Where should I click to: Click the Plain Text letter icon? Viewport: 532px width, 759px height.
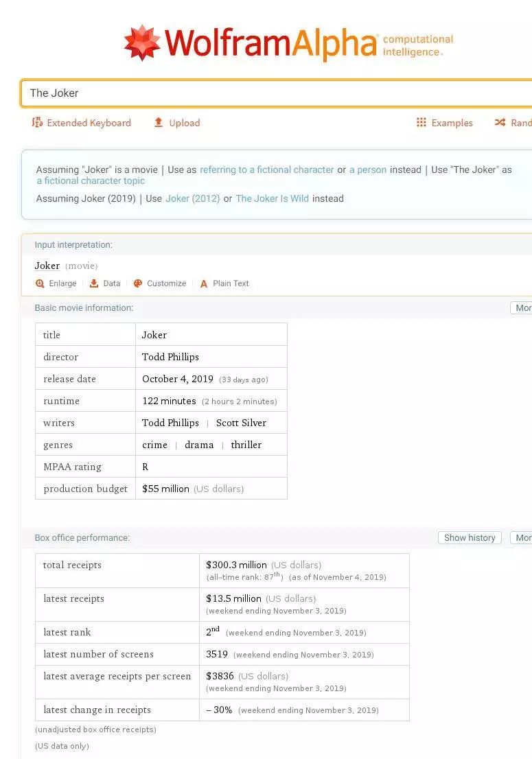[204, 283]
